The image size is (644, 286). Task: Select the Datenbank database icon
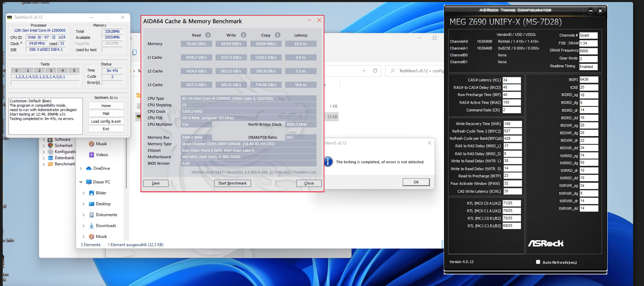click(50, 158)
